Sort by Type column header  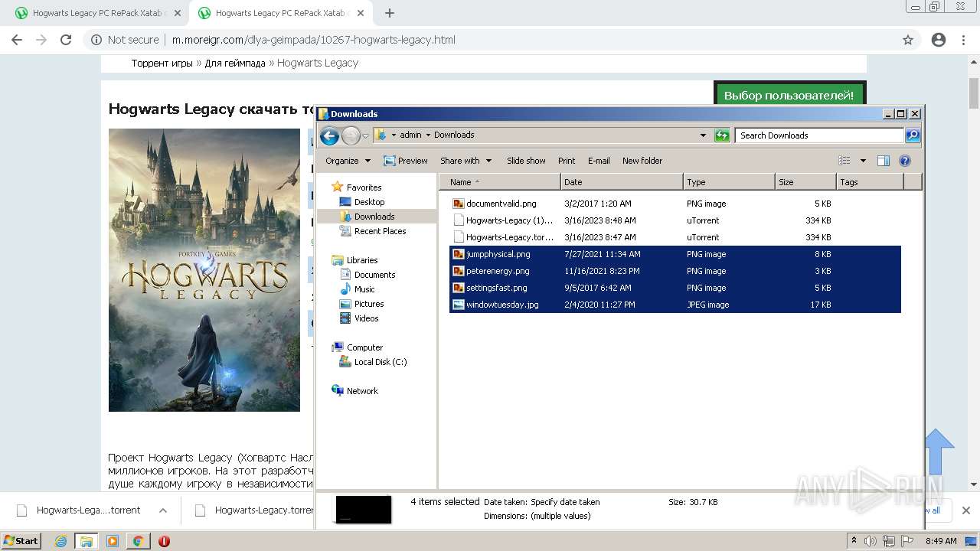(729, 182)
